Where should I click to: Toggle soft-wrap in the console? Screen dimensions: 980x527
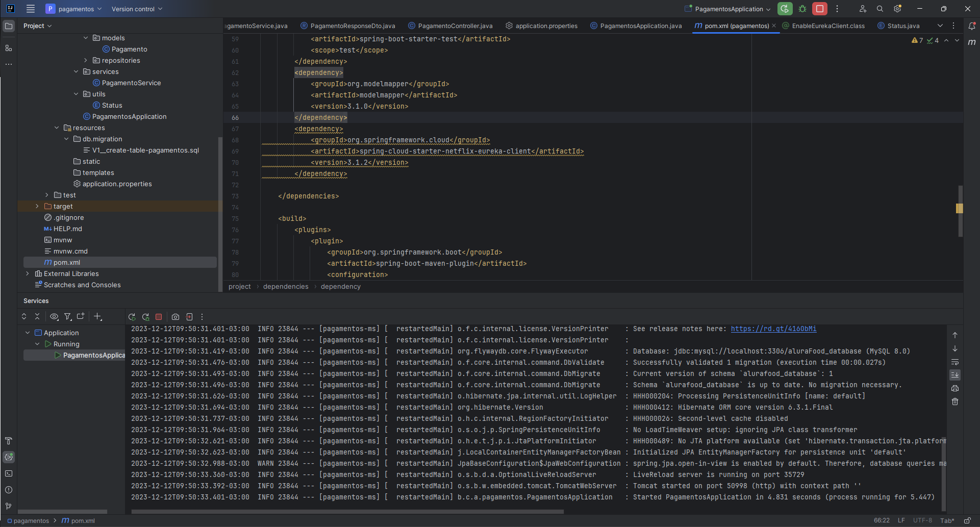pos(955,362)
